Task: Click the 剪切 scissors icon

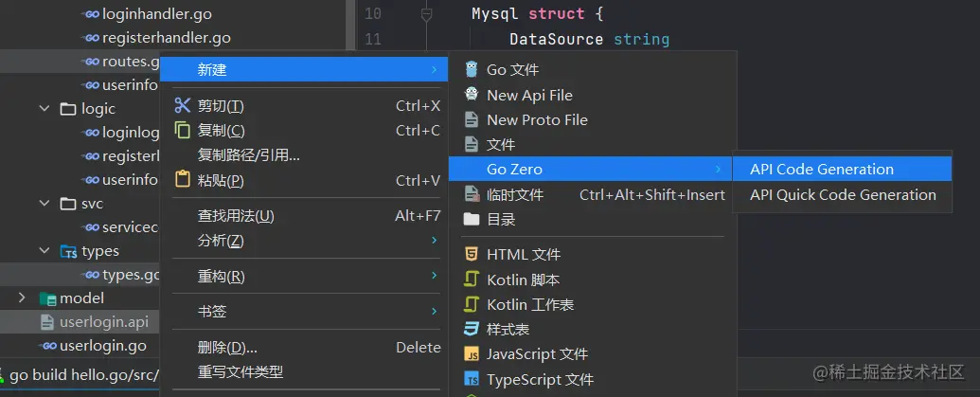Action: tap(183, 105)
